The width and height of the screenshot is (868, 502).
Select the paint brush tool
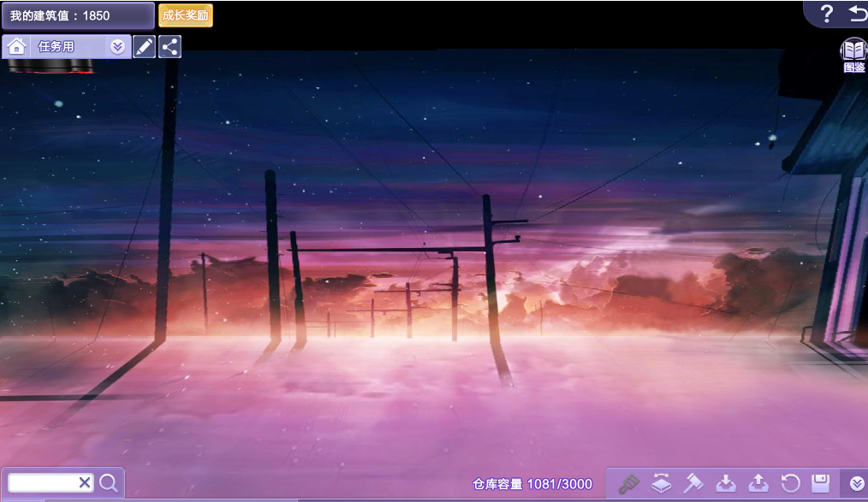click(629, 484)
